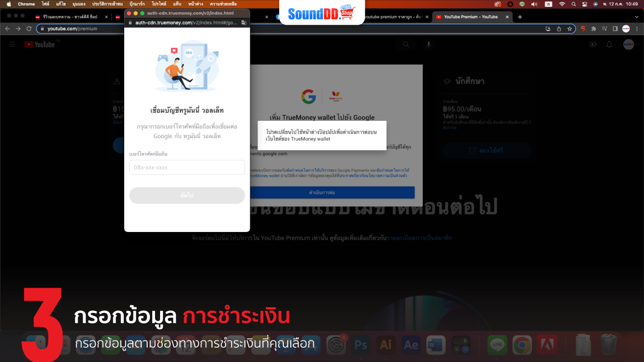Open macOS Control Center icon

585,4
